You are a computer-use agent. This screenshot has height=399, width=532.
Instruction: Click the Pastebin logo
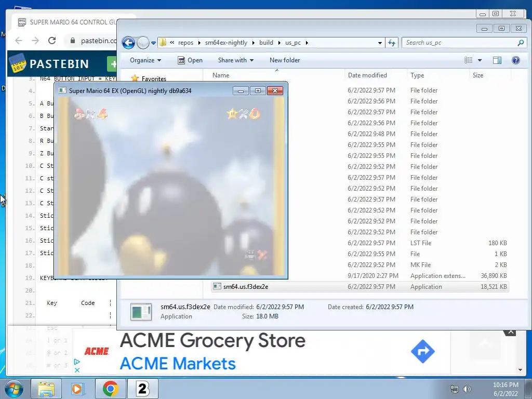[x=49, y=63]
